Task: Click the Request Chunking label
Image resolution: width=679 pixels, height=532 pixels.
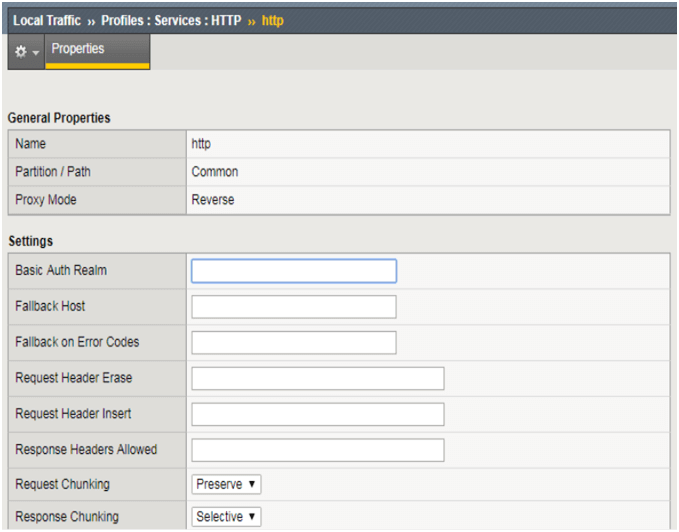Action: [62, 484]
